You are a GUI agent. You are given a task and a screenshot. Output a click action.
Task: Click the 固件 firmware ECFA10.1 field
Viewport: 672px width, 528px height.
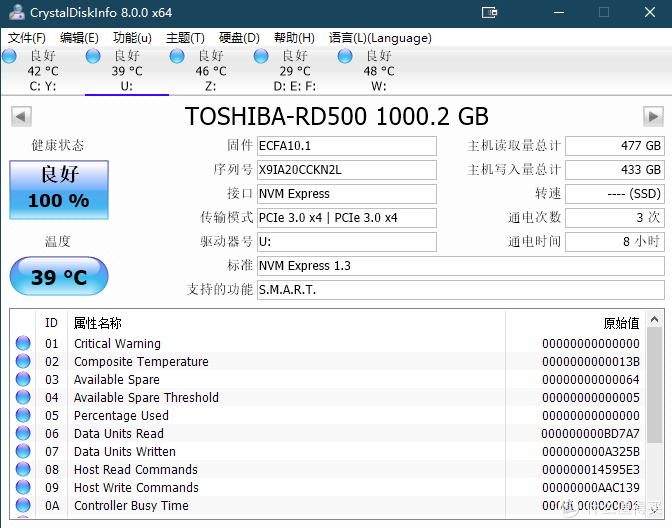coord(346,146)
